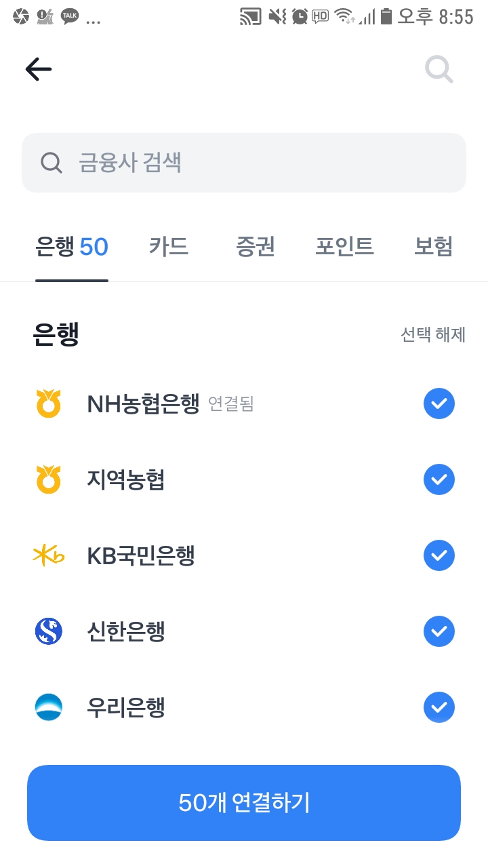488x868 pixels.
Task: Tap the 신한은행 blue logo
Action: coord(48,631)
